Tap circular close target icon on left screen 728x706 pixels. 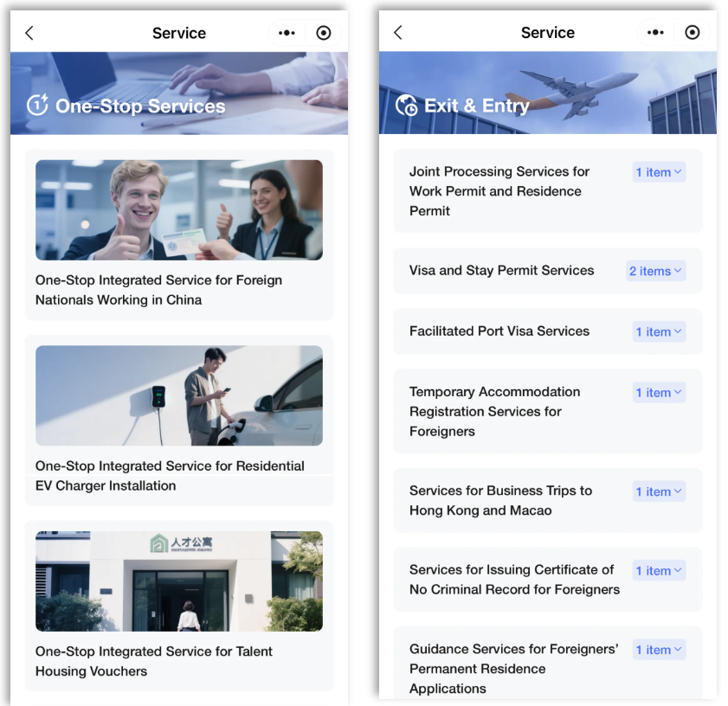coord(324,33)
